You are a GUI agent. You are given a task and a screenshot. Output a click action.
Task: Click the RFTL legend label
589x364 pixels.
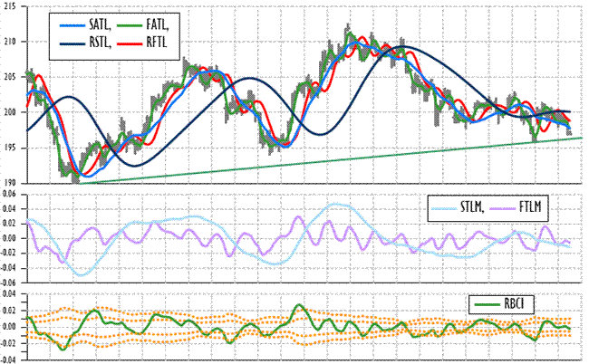(x=157, y=43)
